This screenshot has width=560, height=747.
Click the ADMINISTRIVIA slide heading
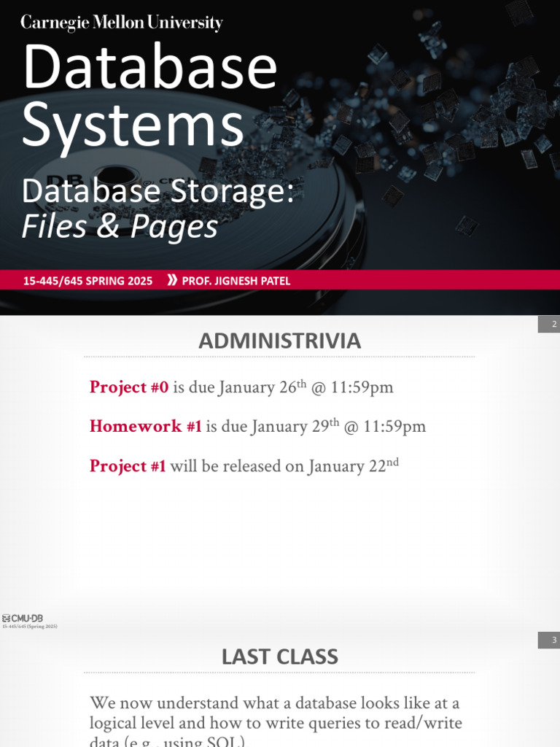pyautogui.click(x=279, y=341)
